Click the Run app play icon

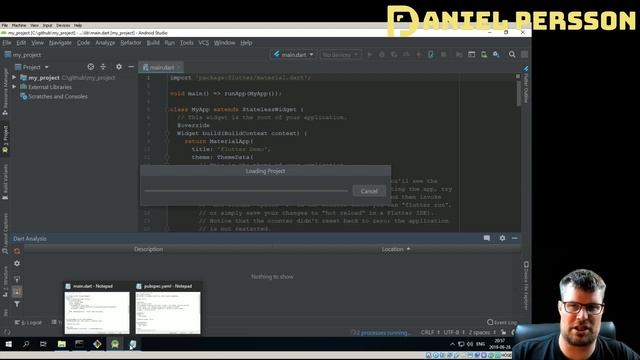[370, 54]
